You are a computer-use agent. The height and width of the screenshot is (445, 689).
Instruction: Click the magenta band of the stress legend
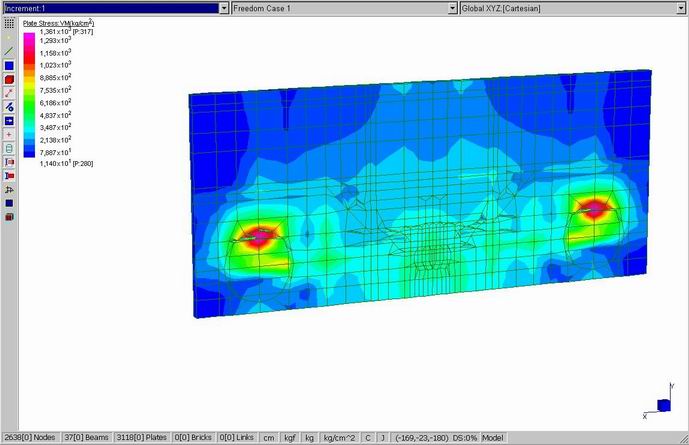coord(29,39)
